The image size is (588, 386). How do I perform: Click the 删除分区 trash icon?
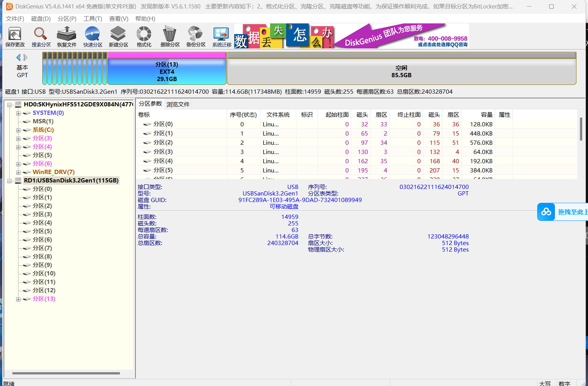(170, 37)
